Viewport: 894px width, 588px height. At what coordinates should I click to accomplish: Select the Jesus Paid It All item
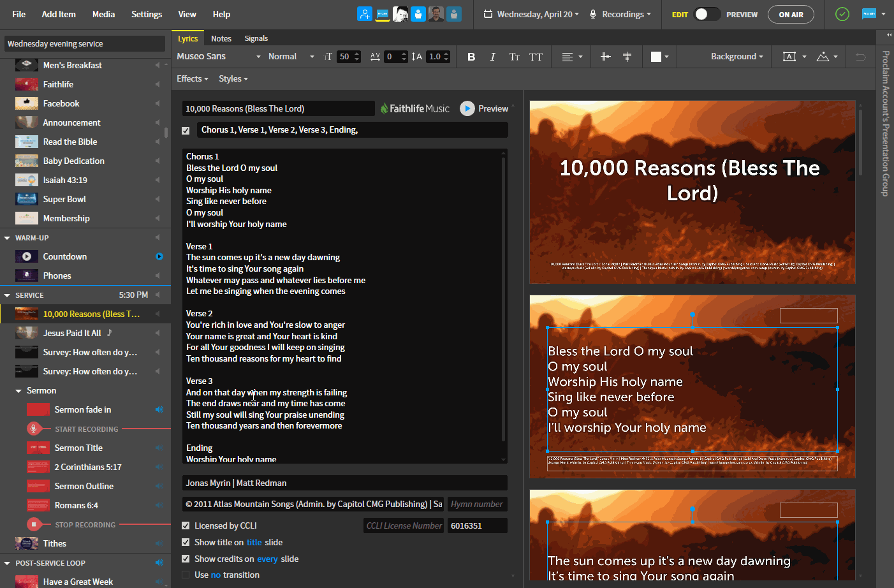[85, 333]
